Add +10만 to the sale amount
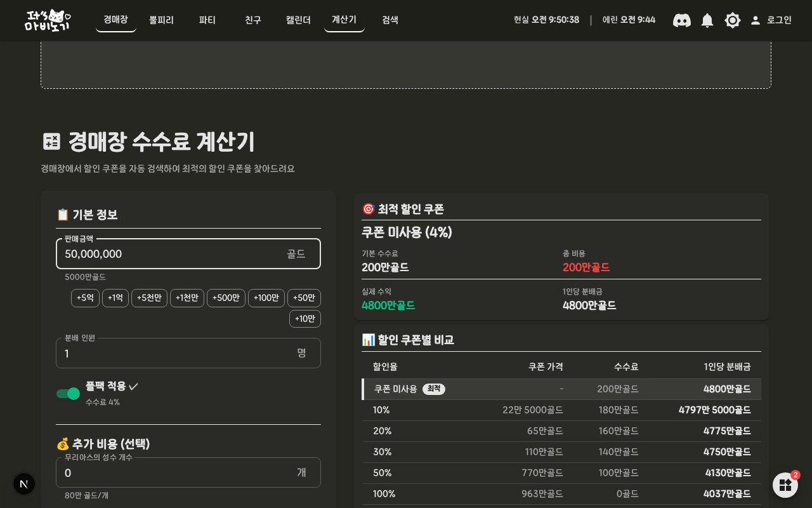The width and height of the screenshot is (812, 508). [x=305, y=319]
